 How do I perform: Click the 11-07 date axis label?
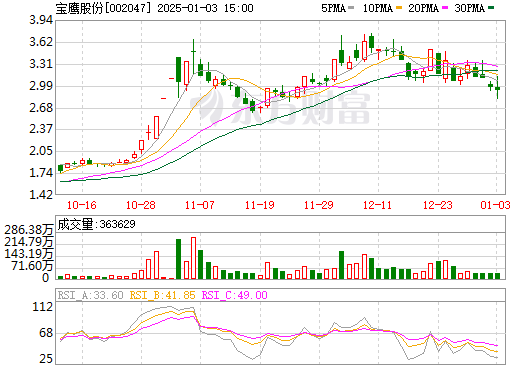click(200, 205)
